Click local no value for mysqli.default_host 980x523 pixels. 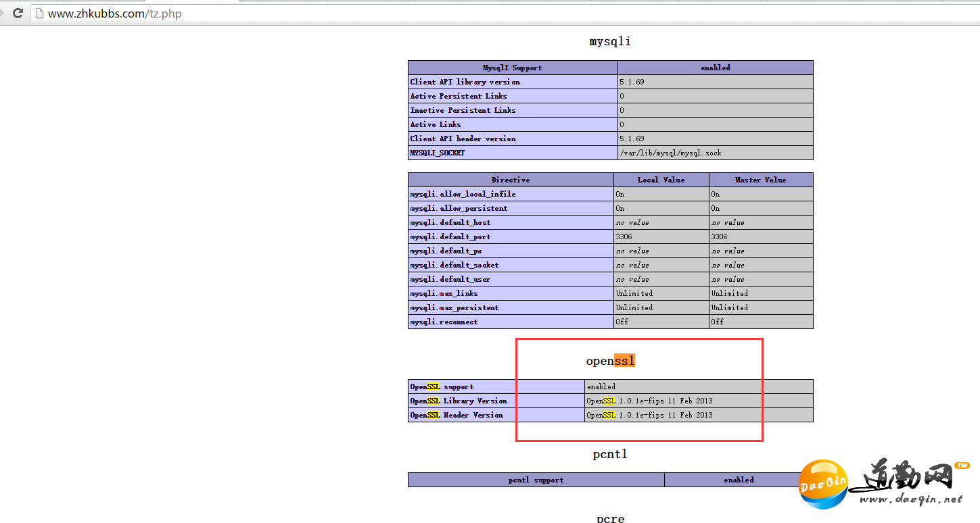click(x=632, y=222)
